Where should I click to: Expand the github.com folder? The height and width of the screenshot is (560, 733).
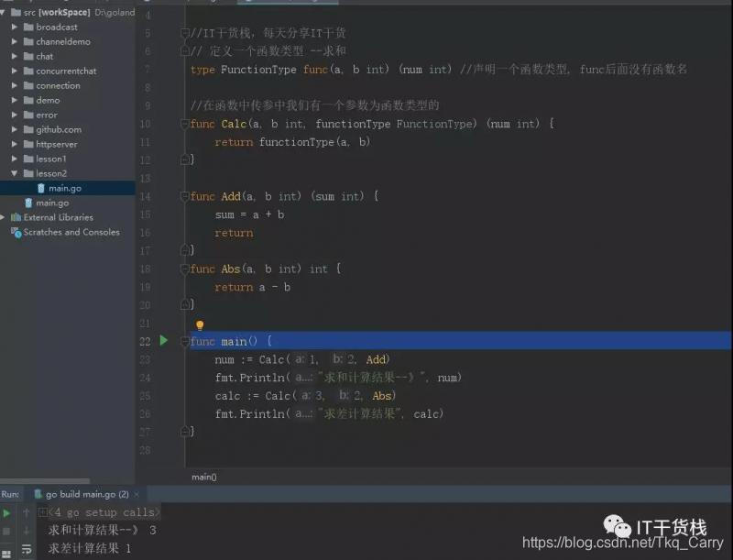15,129
